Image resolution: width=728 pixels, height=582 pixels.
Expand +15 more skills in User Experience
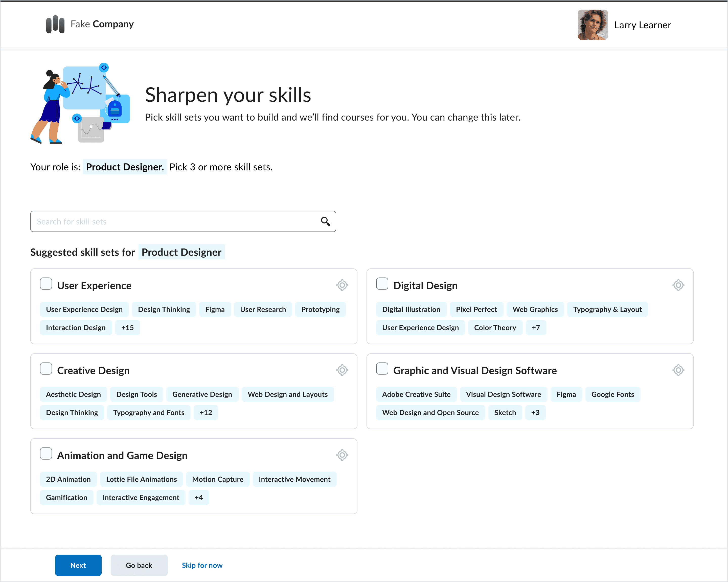(127, 328)
